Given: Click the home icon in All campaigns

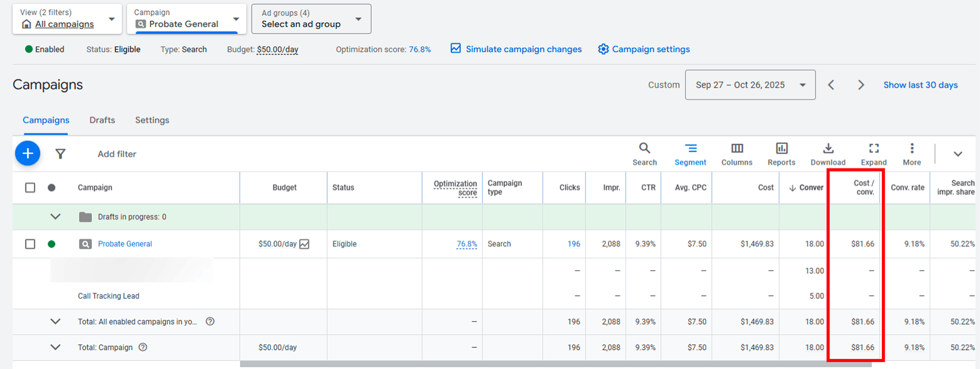Looking at the screenshot, I should click(26, 24).
